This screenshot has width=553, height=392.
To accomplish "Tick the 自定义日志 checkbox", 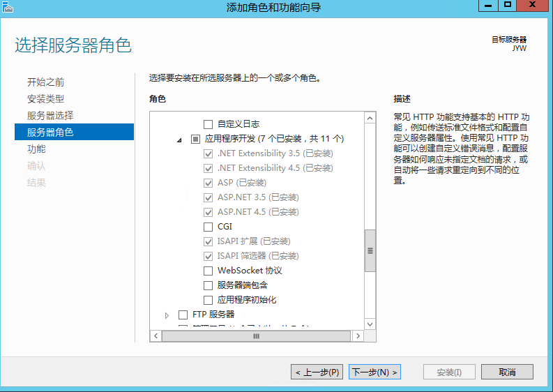I will [x=208, y=124].
